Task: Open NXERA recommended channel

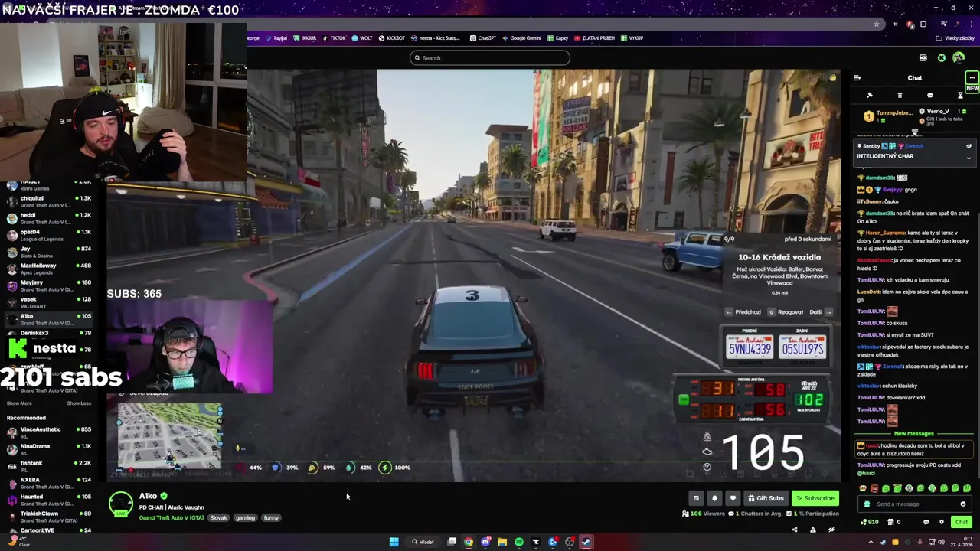Action: [47, 483]
